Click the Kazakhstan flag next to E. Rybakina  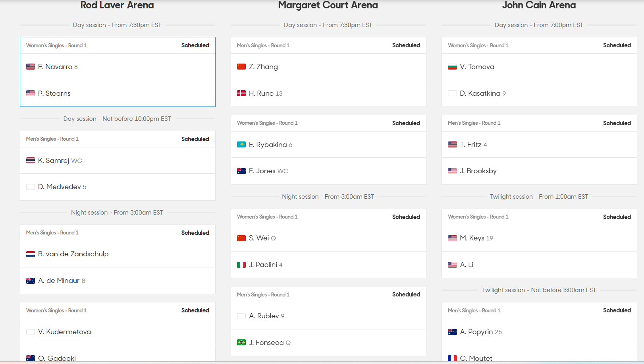pos(241,145)
